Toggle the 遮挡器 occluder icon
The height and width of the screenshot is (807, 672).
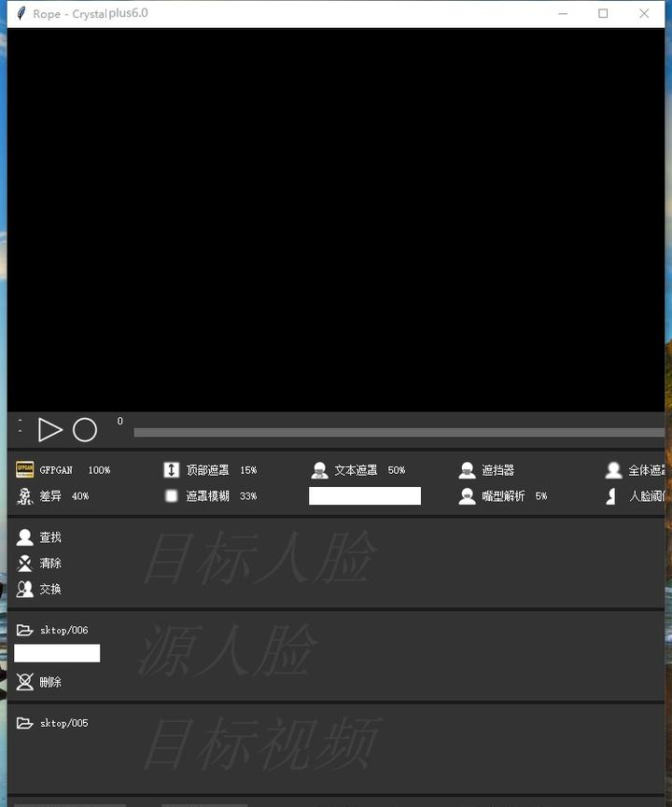(467, 470)
